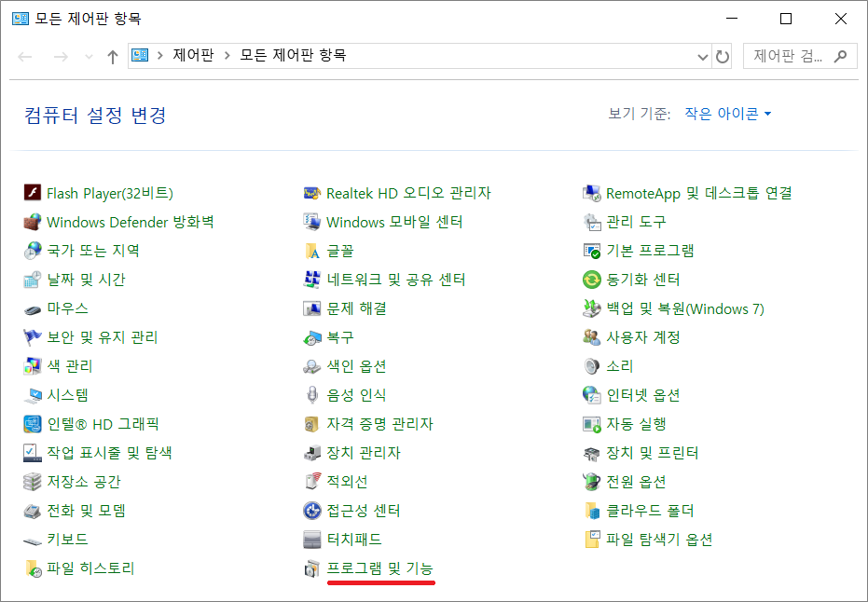This screenshot has width=868, height=602.
Task: Click the Forward navigation arrow
Action: [61, 57]
